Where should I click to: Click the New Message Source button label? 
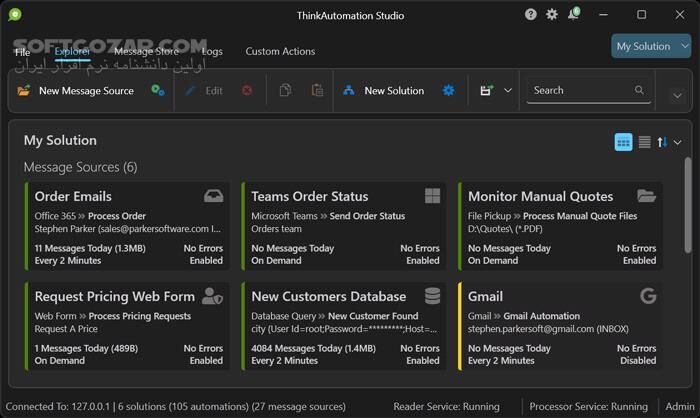(87, 91)
